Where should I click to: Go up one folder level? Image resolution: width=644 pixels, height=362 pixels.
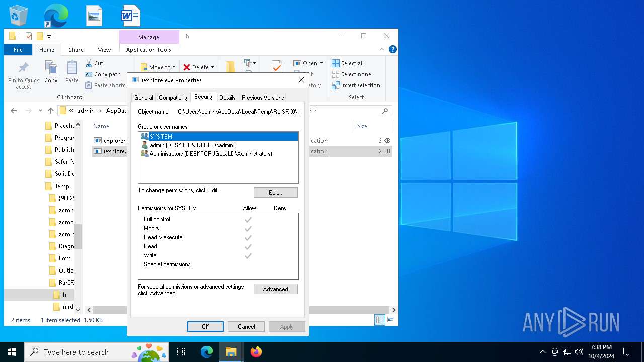pos(50,111)
